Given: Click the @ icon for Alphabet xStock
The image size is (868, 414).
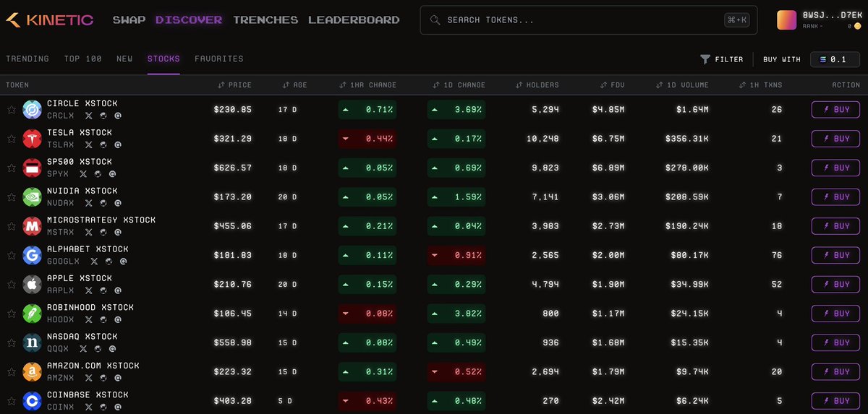Looking at the screenshot, I should point(124,261).
